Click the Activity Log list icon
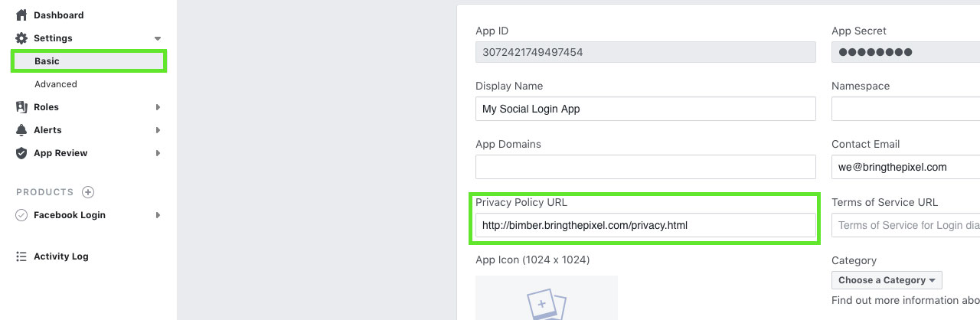 (21, 256)
